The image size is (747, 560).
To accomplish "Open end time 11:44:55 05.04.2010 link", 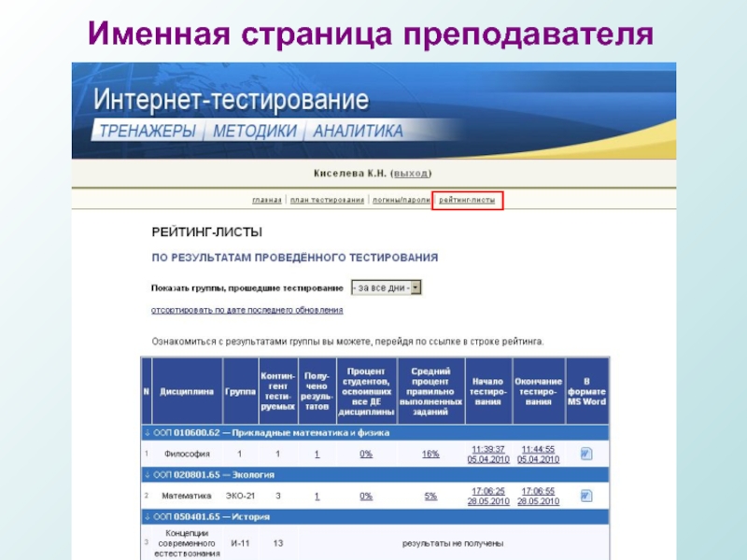I will click(539, 455).
